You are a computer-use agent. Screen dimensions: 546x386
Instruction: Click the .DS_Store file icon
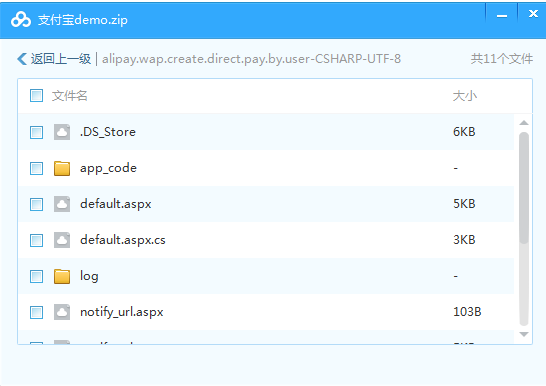pos(62,132)
